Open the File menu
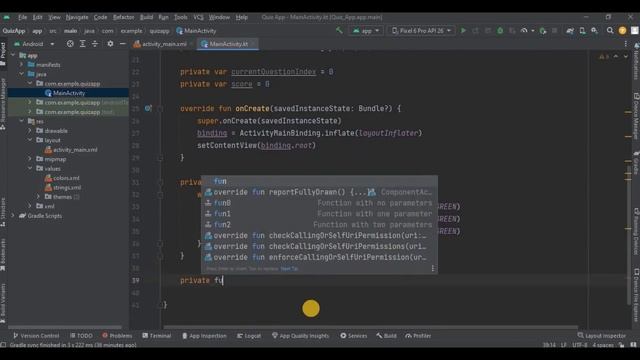 point(22,17)
